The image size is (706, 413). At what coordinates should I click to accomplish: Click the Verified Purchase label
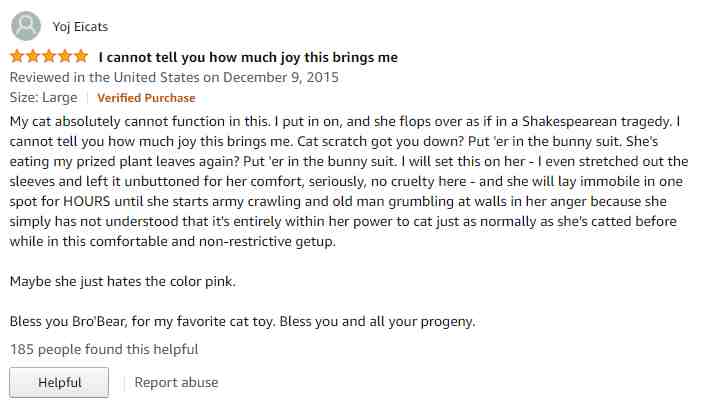pyautogui.click(x=146, y=98)
